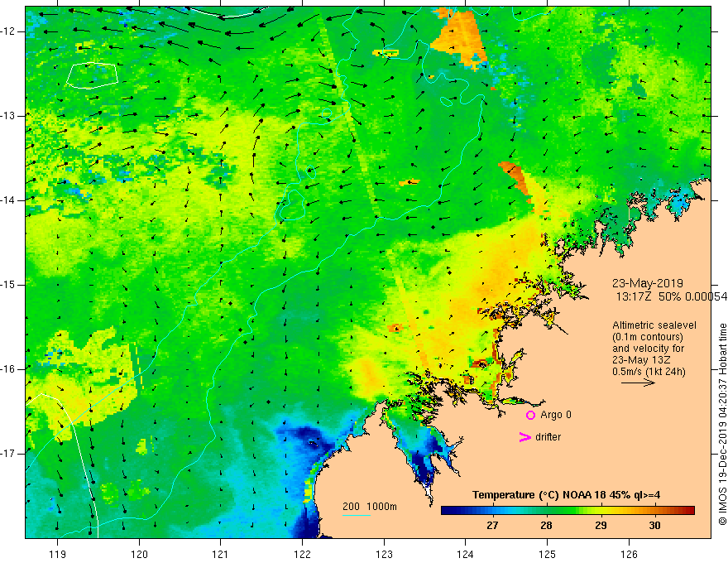Click the longitude label 124
Screen dimensions: 728x563
pos(465,554)
